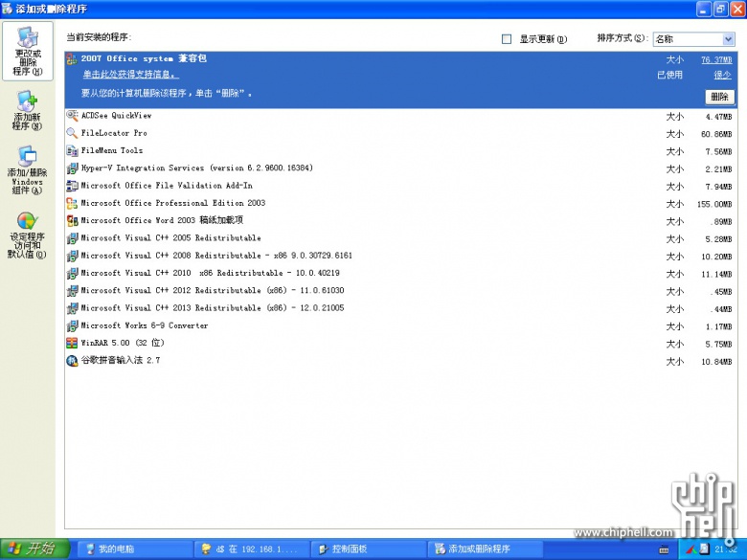Image resolution: width=747 pixels, height=560 pixels.
Task: Switch to 添加或删除程序 taskbar button
Action: tap(485, 549)
